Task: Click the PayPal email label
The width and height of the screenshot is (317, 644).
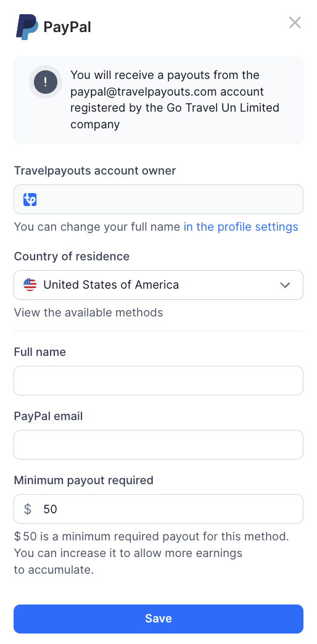Action: (x=49, y=416)
